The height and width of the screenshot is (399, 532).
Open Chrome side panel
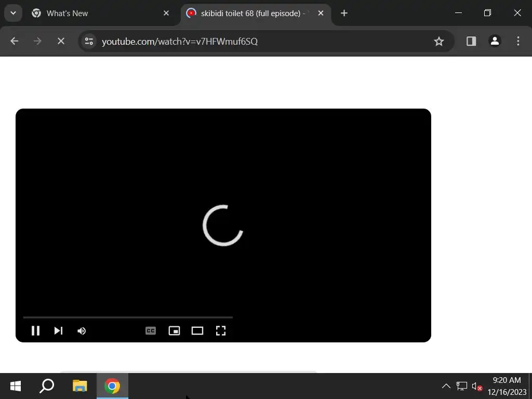click(471, 41)
